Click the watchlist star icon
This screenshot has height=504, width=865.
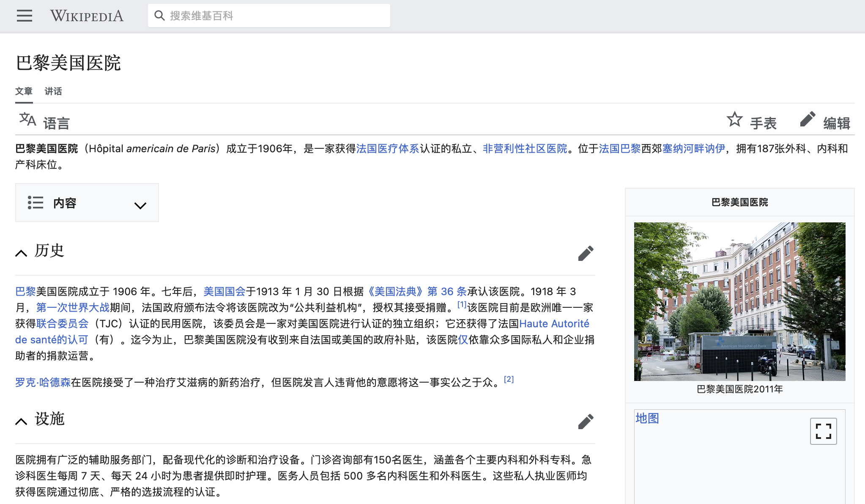click(x=734, y=120)
